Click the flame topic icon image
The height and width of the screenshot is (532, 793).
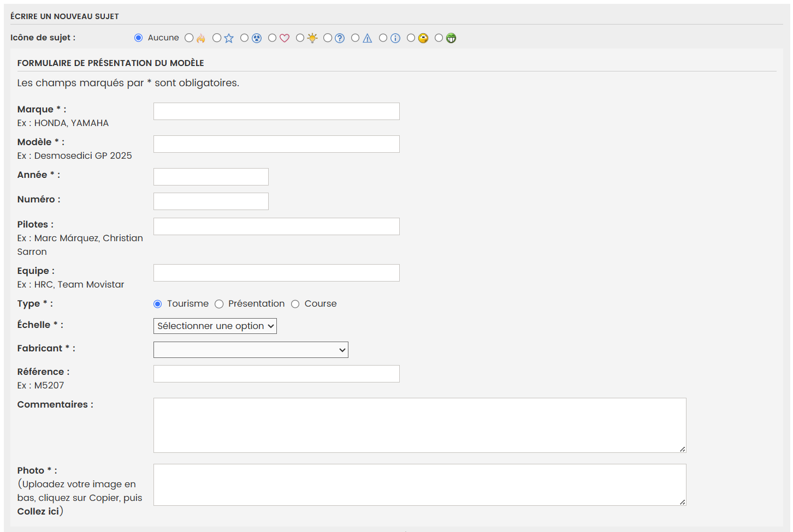(201, 38)
